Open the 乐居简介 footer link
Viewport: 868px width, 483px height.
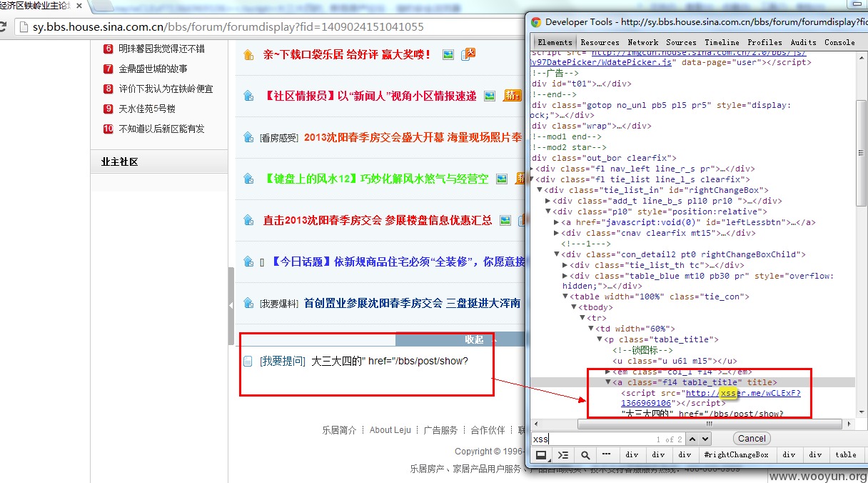[339, 430]
